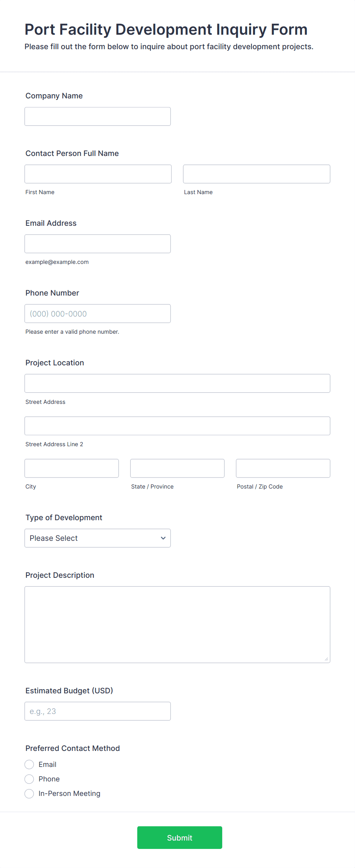
Task: Click the In-Person Meeting label text
Action: (x=69, y=794)
